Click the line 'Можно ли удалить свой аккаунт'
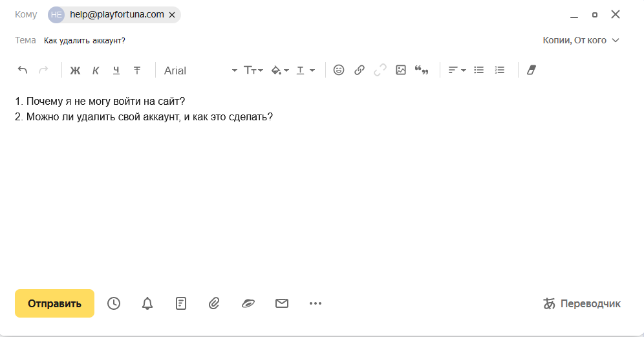This screenshot has height=337, width=644. pyautogui.click(x=144, y=116)
